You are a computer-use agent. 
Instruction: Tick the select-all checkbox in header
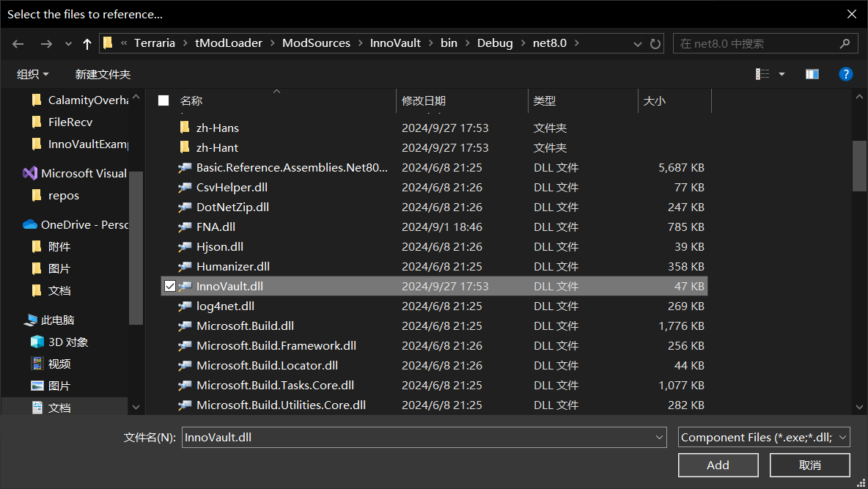[x=163, y=100]
